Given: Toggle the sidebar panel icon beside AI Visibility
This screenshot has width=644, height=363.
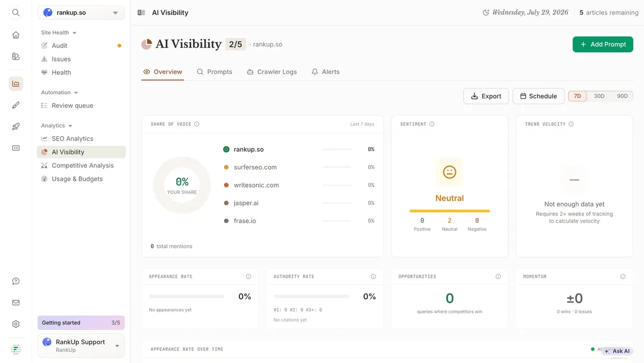Looking at the screenshot, I should click(141, 12).
